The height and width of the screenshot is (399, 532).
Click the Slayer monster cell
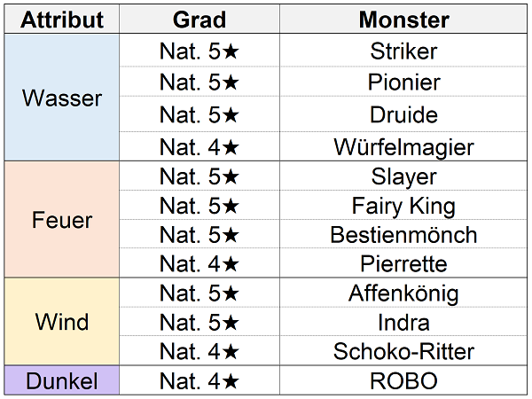403,176
